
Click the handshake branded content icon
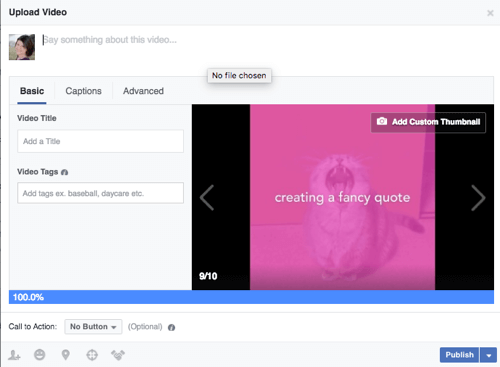point(118,355)
